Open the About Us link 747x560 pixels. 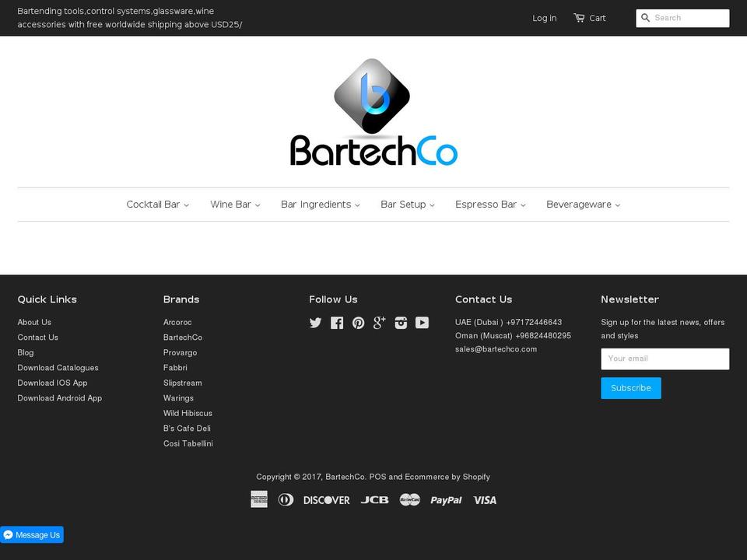coord(34,322)
